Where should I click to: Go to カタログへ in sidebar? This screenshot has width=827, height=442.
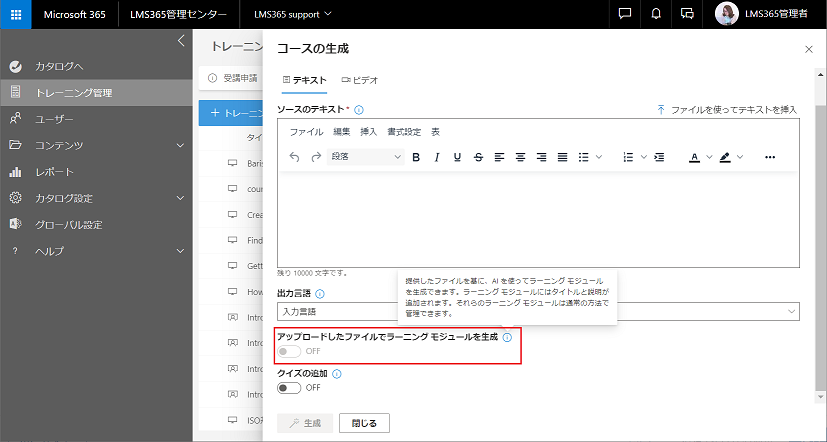pyautogui.click(x=96, y=66)
